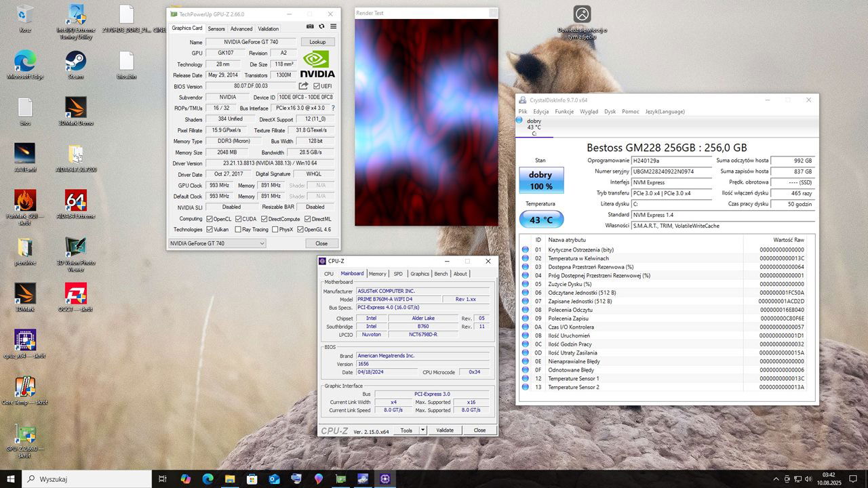Open File Explorer from the taskbar
Image resolution: width=868 pixels, height=488 pixels.
tap(230, 479)
